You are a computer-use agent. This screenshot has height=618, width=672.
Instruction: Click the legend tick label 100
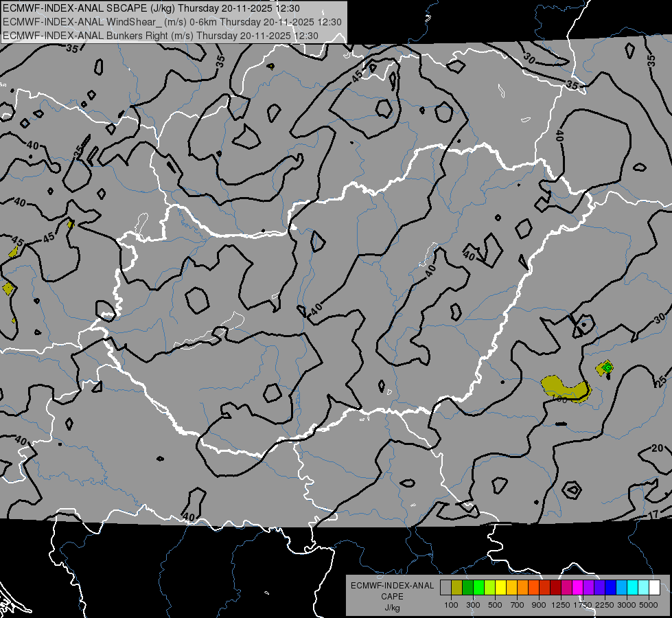451,605
